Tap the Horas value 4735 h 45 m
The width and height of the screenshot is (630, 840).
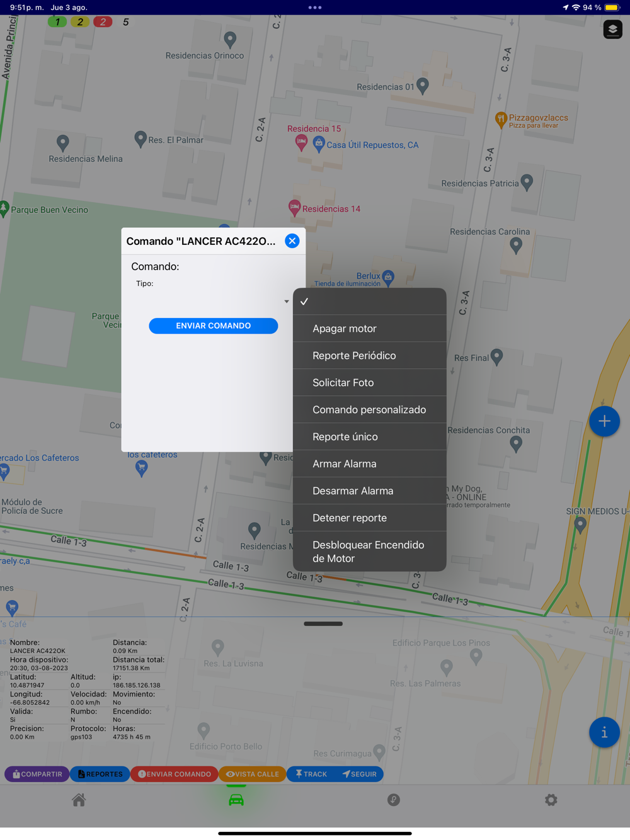[132, 737]
